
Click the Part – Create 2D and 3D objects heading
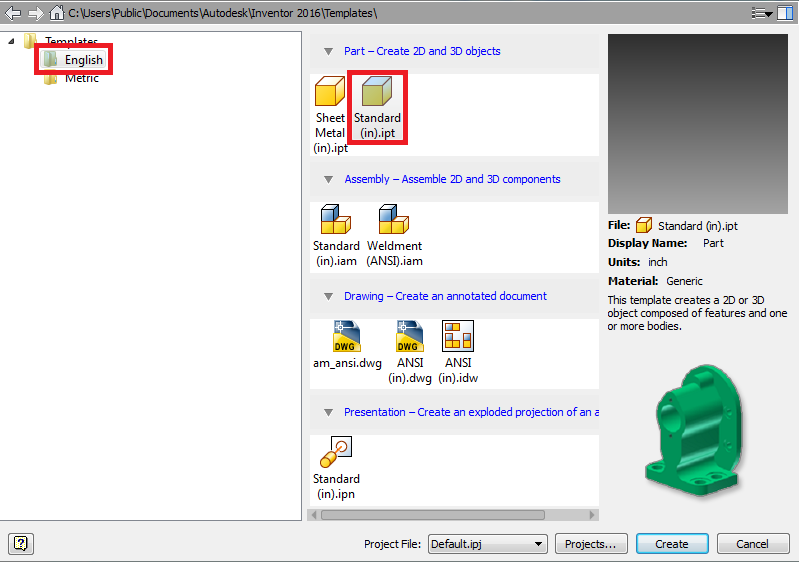tap(422, 51)
